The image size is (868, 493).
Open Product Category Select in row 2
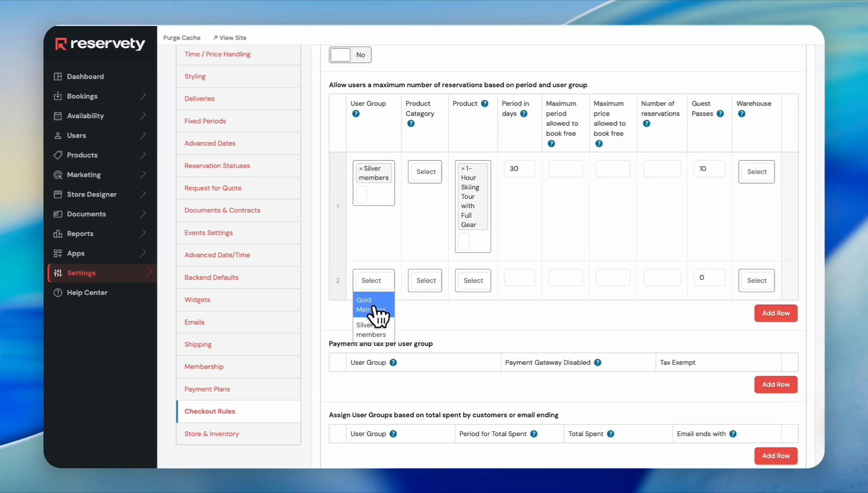(x=425, y=281)
